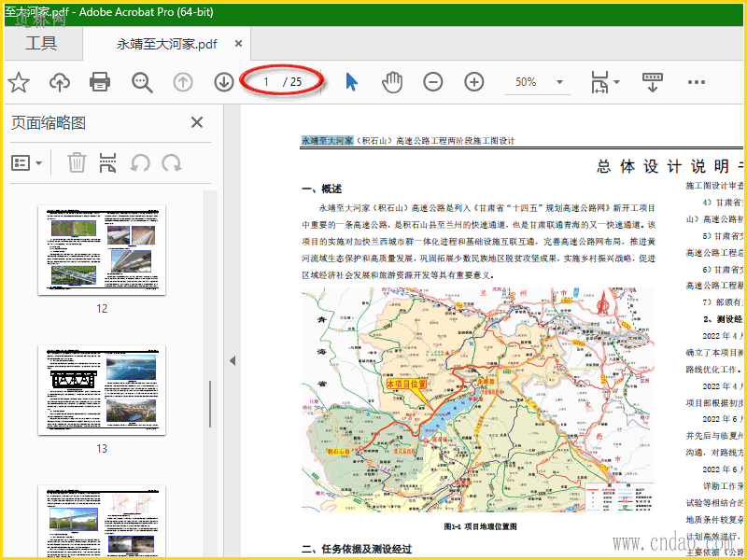Go to next page arrow
Screen dimensions: 747x560
[224, 82]
